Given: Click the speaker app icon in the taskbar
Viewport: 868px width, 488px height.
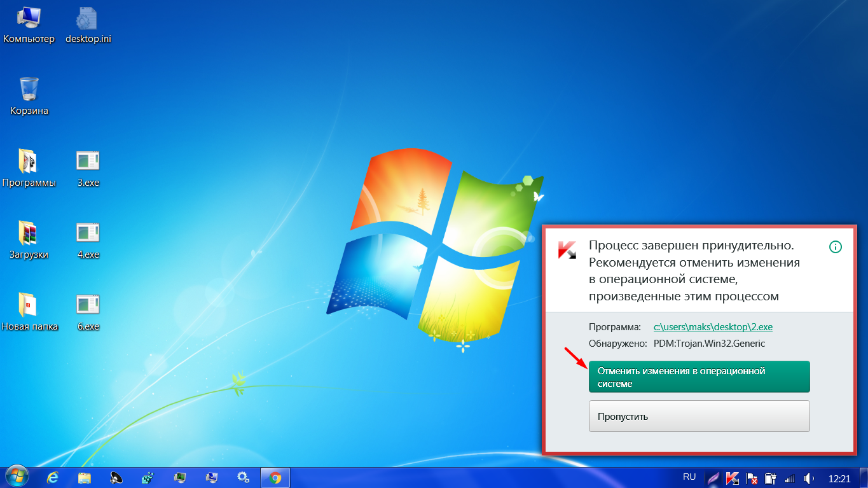Looking at the screenshot, I should tap(116, 477).
